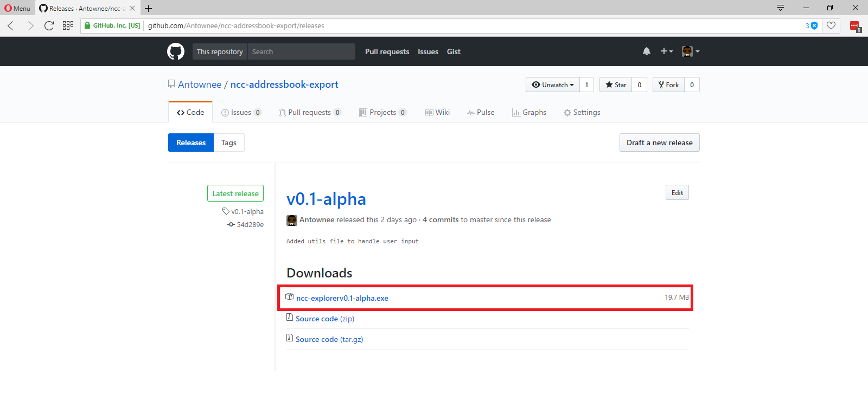Screen dimensions: 868x401
Task: View the forks count
Action: [692, 85]
